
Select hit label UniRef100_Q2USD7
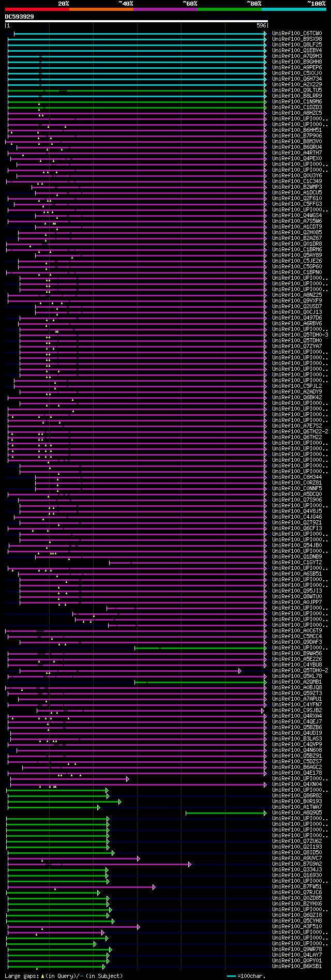click(297, 307)
